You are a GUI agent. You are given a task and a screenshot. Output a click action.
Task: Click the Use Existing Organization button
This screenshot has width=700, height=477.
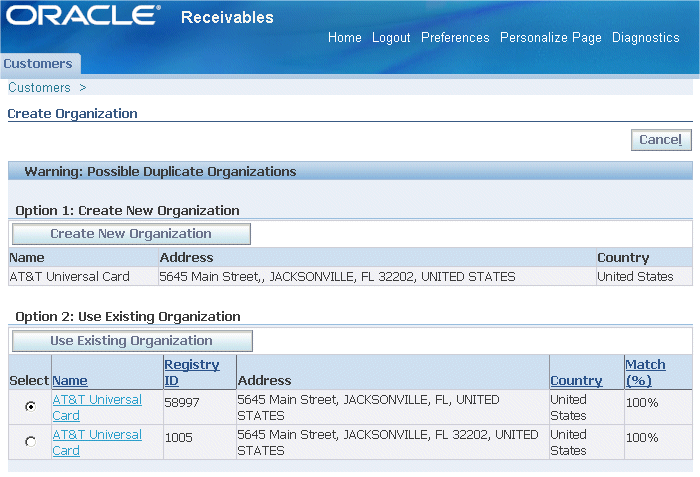132,341
